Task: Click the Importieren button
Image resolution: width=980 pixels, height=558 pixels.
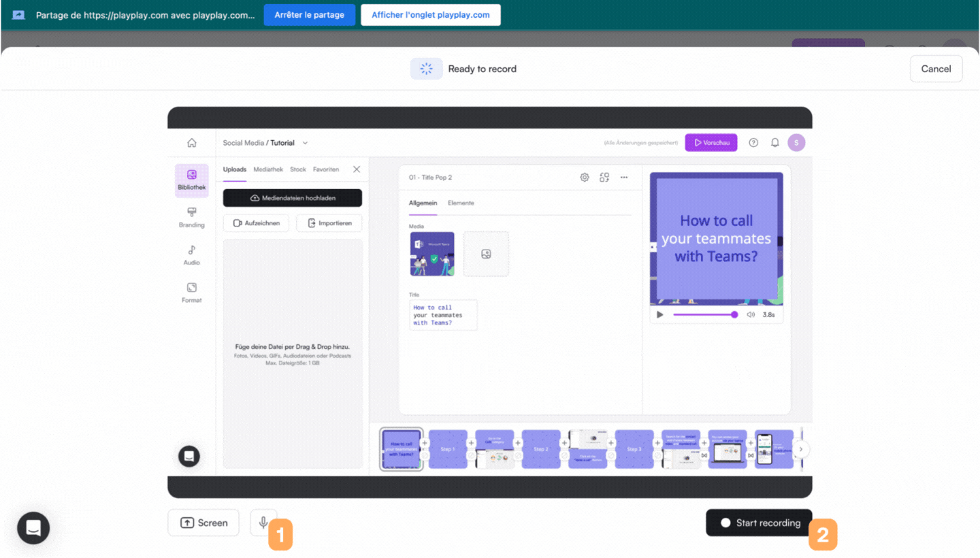Action: (x=329, y=223)
